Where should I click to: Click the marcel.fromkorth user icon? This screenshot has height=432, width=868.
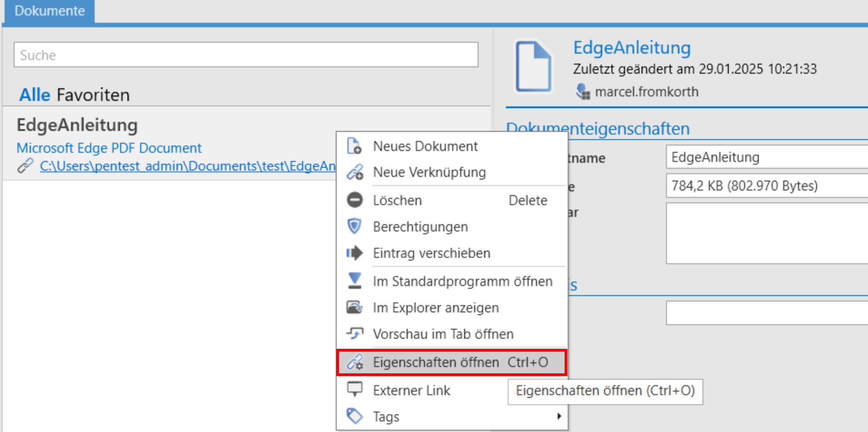582,91
